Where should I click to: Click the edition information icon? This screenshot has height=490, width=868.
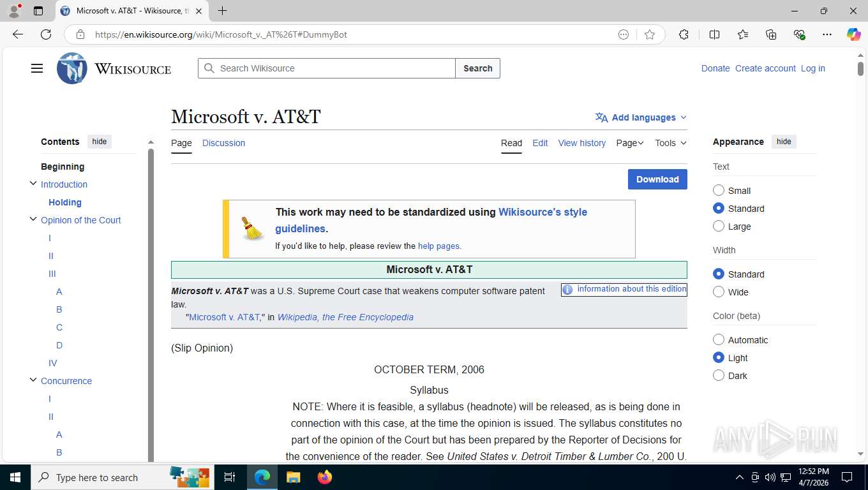(567, 290)
